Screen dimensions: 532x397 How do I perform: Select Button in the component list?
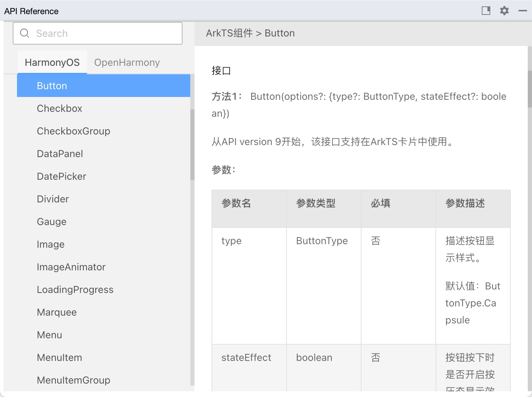point(52,86)
